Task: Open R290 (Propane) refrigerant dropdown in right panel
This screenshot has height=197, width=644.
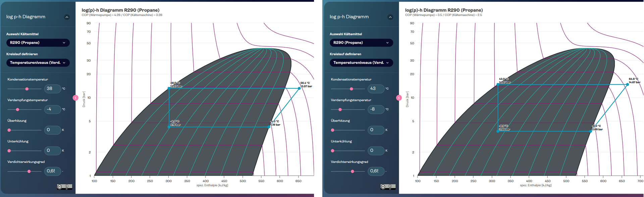Action: pos(361,43)
